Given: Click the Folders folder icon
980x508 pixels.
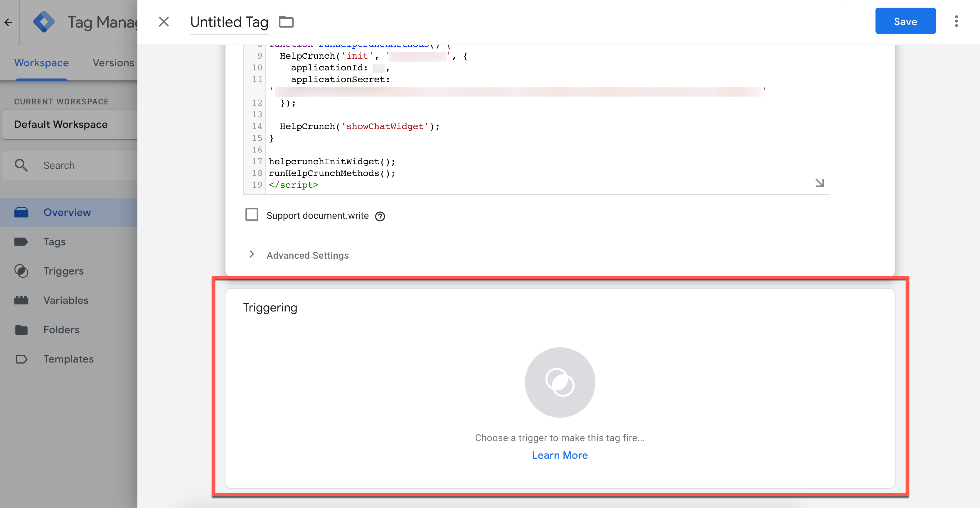Looking at the screenshot, I should point(21,329).
